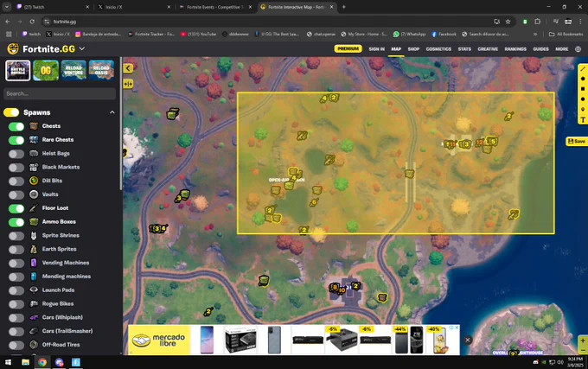Open the language globe icon
The image size is (588, 369).
click(x=578, y=49)
